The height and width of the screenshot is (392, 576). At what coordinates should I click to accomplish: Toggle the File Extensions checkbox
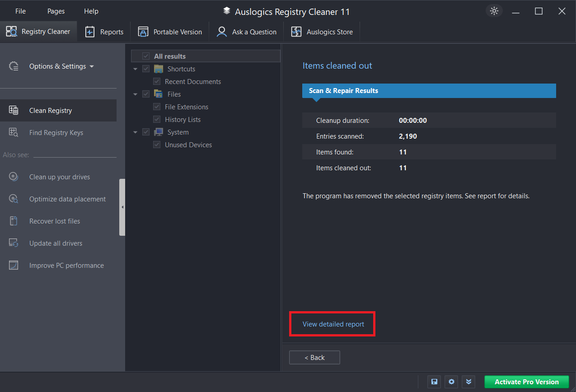click(x=157, y=107)
